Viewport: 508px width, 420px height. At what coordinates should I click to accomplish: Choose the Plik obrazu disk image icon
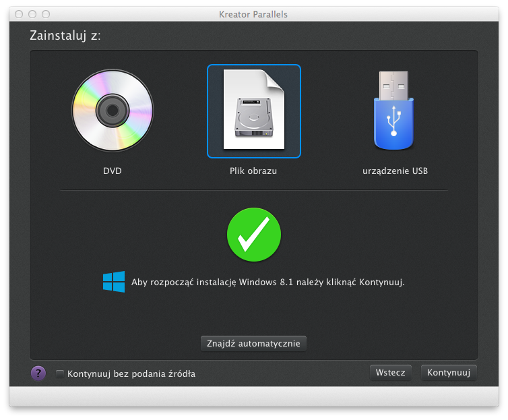pyautogui.click(x=253, y=111)
